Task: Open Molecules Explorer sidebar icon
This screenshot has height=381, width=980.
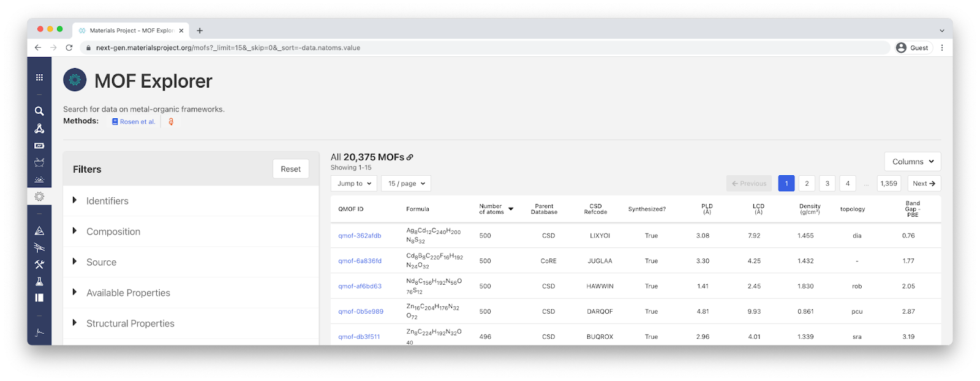Action: [x=39, y=129]
